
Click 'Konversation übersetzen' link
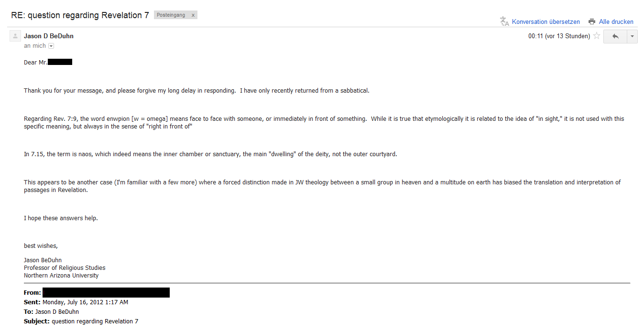pyautogui.click(x=546, y=21)
